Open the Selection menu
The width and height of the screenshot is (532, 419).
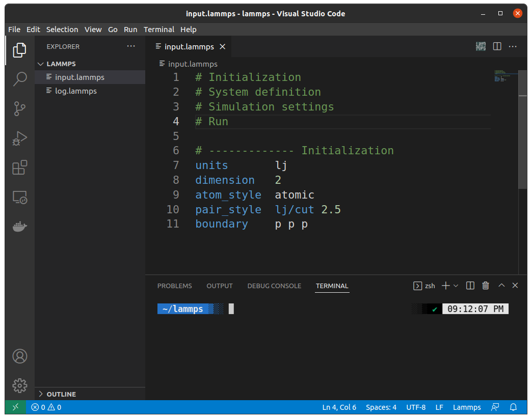point(62,30)
